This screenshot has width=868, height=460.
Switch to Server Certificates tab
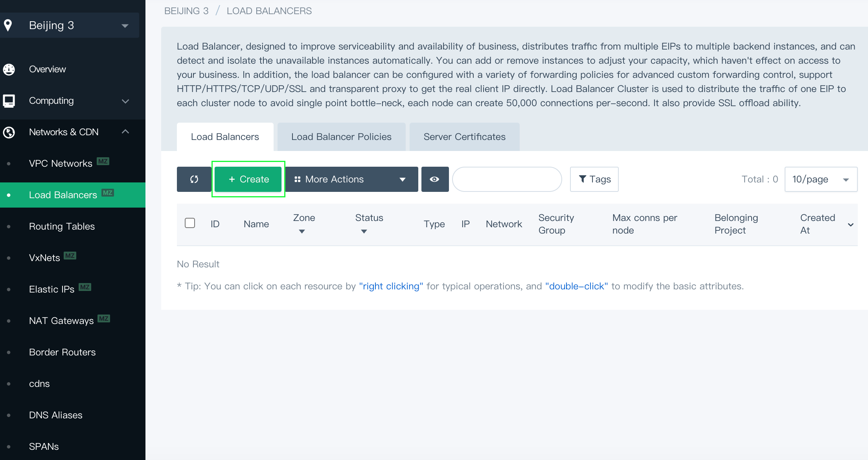[x=464, y=137]
